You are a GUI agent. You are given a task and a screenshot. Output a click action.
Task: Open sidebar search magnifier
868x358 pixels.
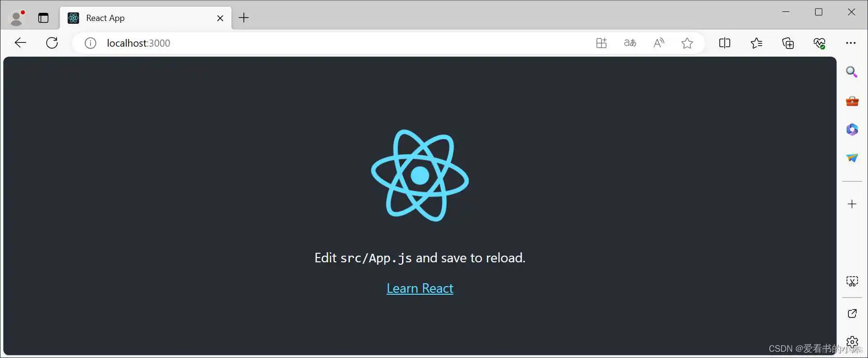pos(852,72)
